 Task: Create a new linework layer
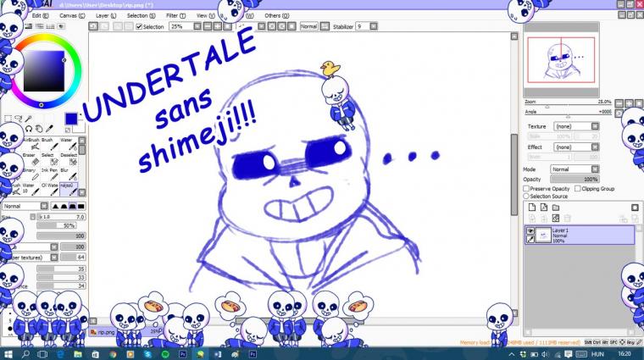click(544, 208)
